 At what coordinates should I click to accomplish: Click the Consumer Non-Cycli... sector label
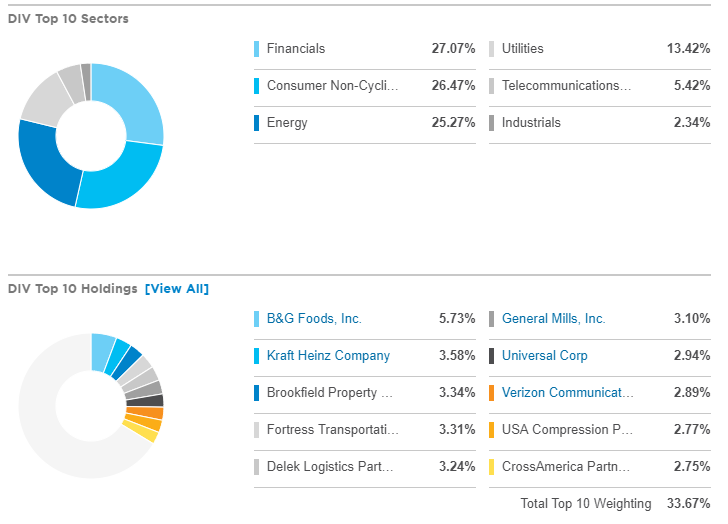pyautogui.click(x=332, y=86)
